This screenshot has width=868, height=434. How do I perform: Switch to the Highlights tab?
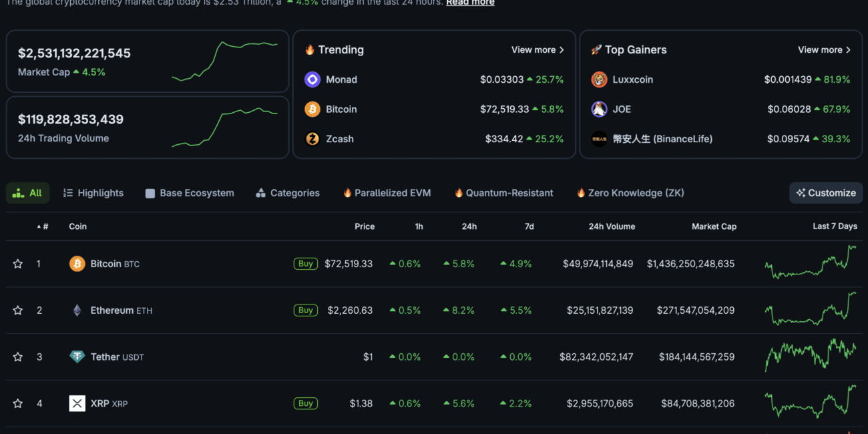93,193
